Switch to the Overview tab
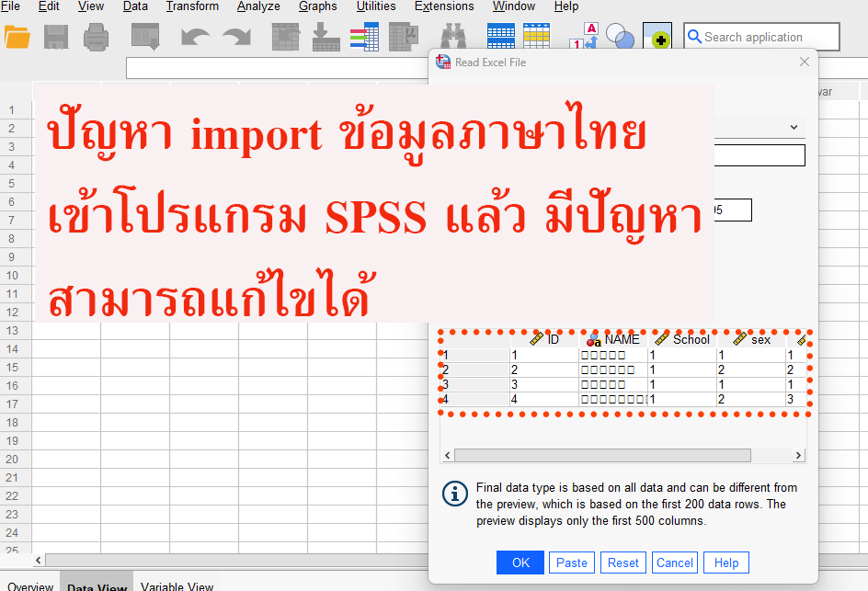 tap(30, 585)
